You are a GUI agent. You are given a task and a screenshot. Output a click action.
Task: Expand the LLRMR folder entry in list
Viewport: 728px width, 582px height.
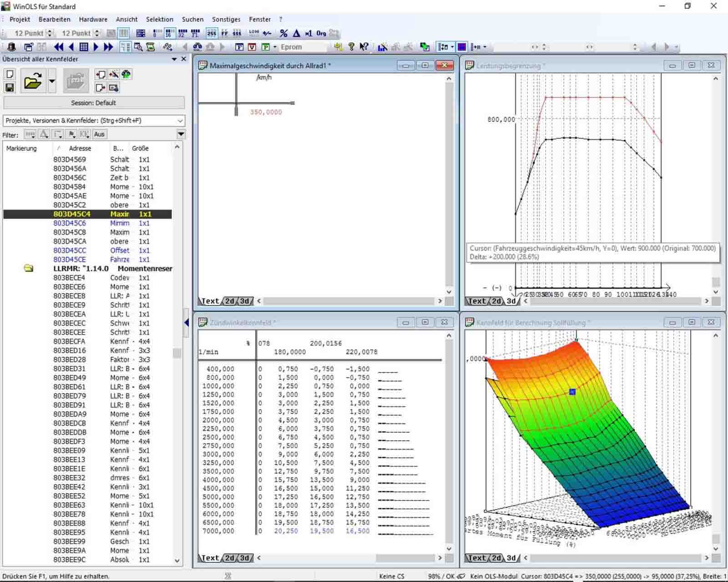coord(29,268)
